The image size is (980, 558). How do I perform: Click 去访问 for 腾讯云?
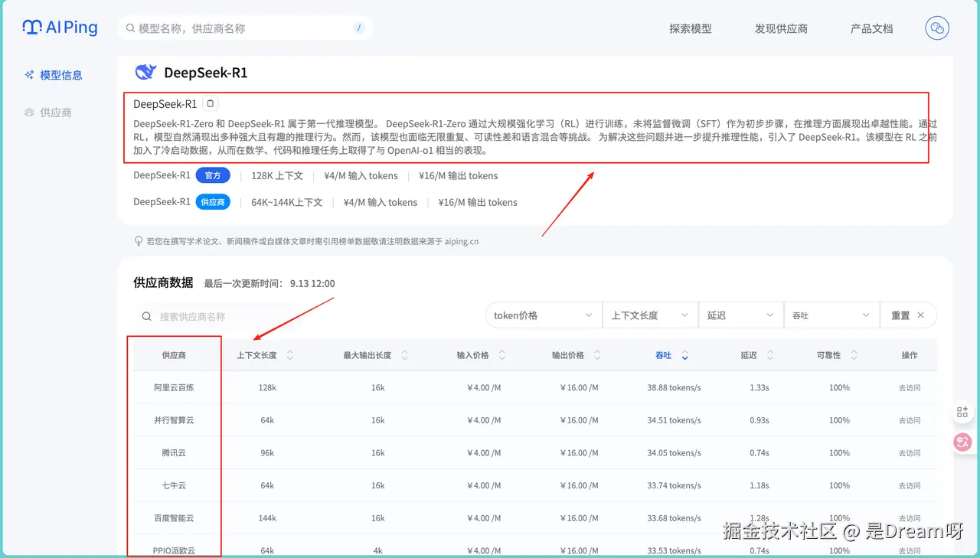[x=910, y=453]
